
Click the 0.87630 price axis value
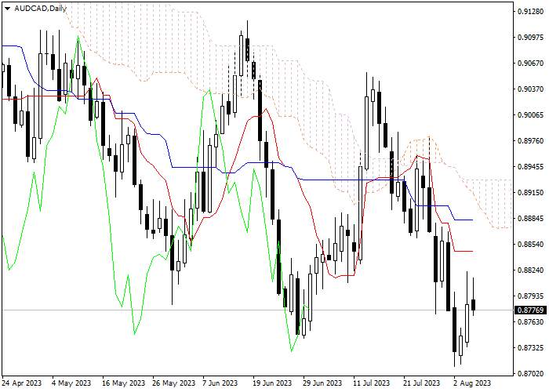pos(532,321)
